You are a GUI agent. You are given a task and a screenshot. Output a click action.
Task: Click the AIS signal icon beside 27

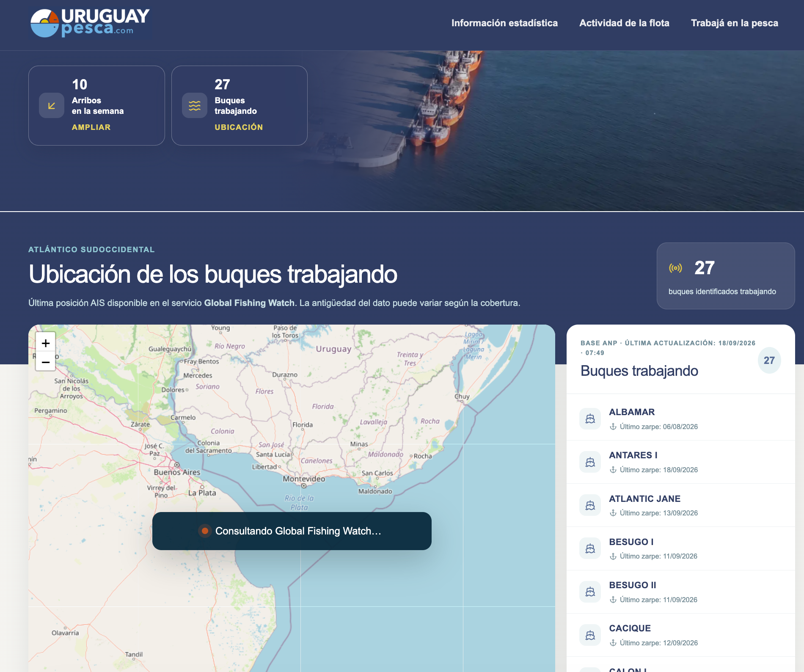click(x=675, y=268)
